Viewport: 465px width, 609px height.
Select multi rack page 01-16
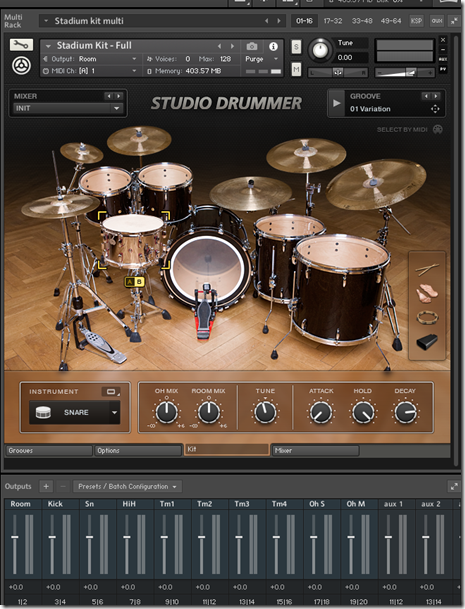(x=304, y=21)
